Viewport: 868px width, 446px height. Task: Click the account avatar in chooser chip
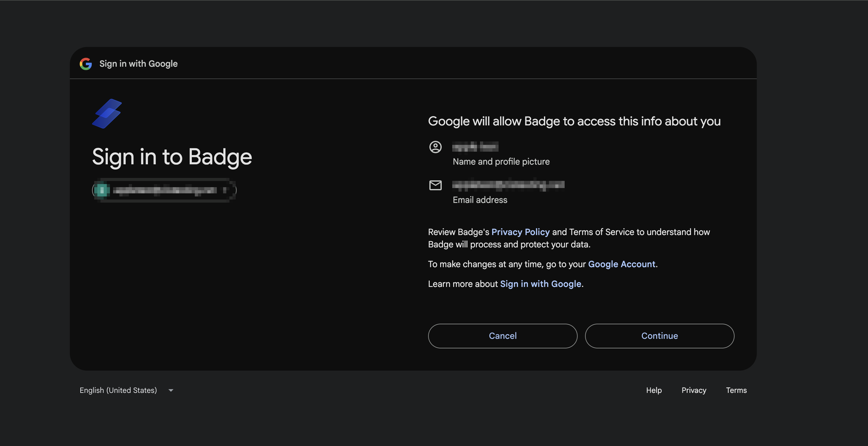click(102, 190)
